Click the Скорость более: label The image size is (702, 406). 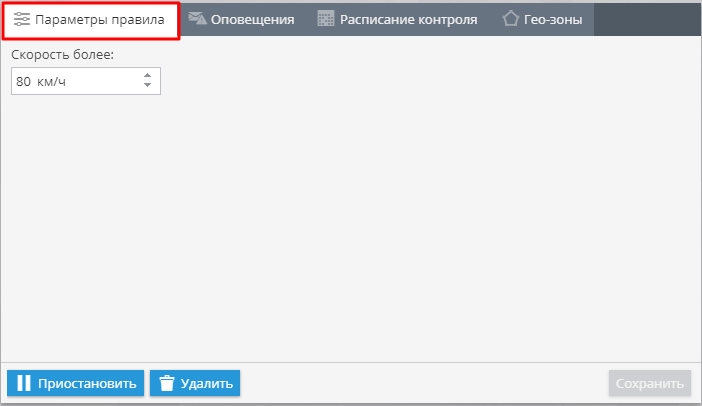tap(63, 55)
